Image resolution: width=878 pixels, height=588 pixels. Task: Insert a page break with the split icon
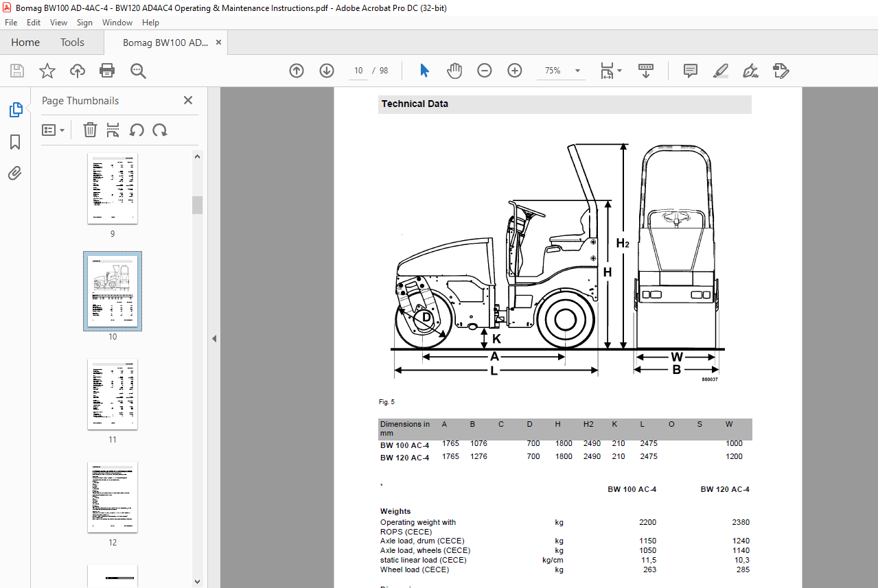coord(113,130)
